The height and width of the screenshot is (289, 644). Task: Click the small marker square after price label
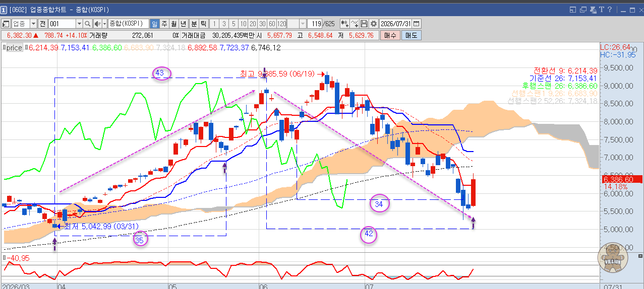click(26, 47)
